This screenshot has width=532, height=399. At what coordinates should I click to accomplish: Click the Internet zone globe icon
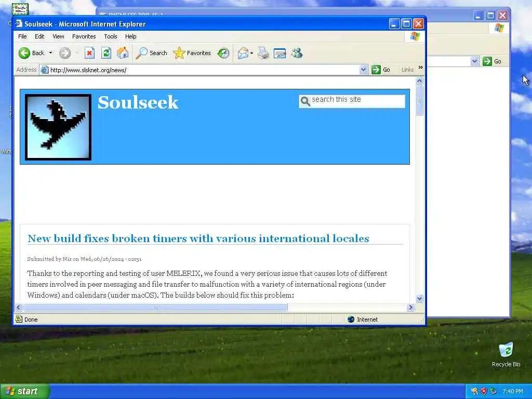(x=351, y=320)
